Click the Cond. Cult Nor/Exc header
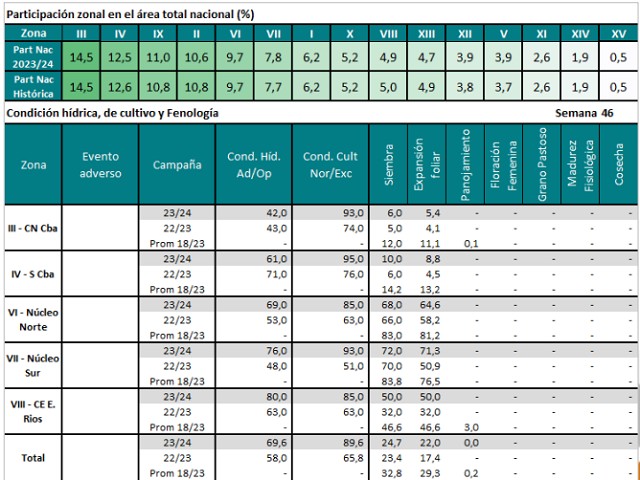The width and height of the screenshot is (640, 480). coord(330,164)
